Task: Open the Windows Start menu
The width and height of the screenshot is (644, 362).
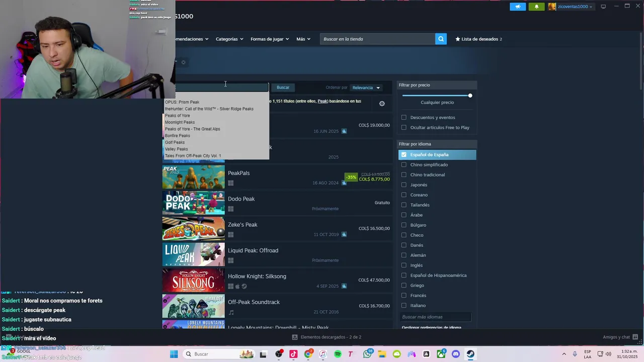Action: pyautogui.click(x=174, y=354)
